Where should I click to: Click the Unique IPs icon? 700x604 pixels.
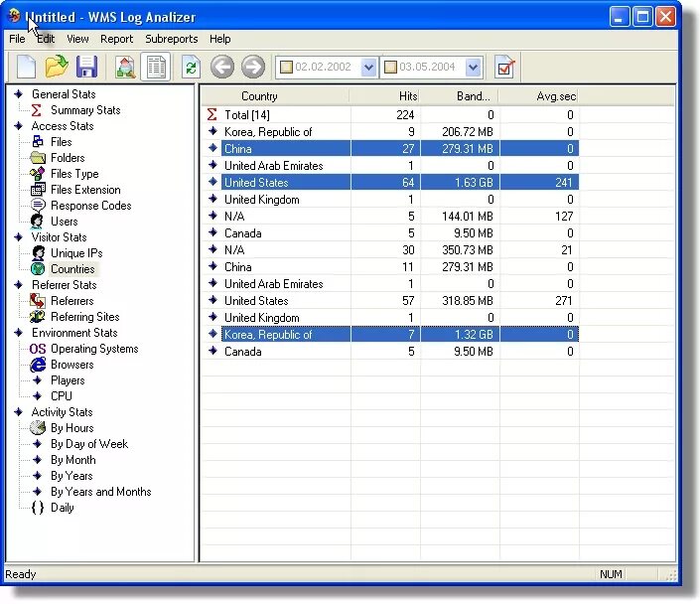click(39, 253)
